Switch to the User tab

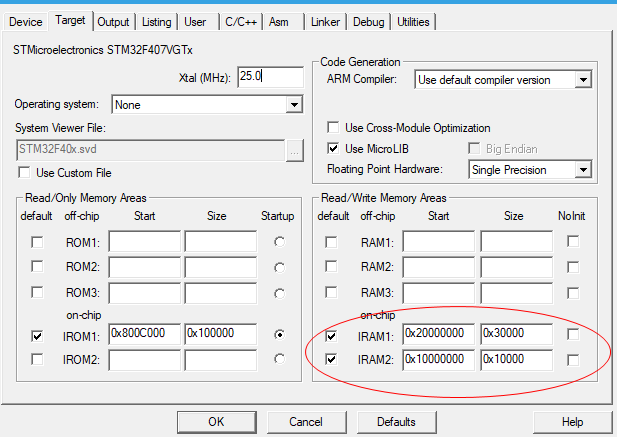pos(195,22)
